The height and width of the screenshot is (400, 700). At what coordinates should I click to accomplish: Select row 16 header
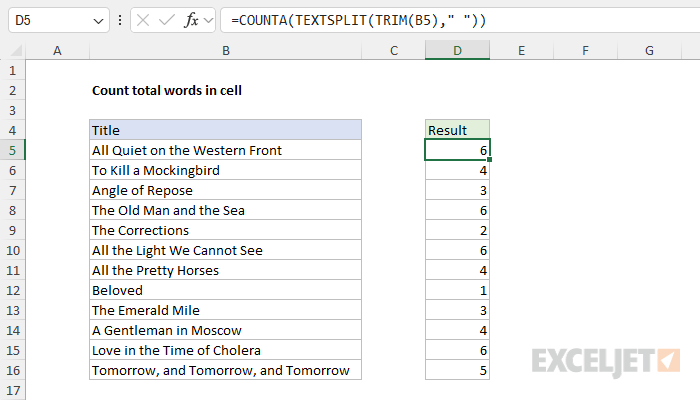coord(12,370)
